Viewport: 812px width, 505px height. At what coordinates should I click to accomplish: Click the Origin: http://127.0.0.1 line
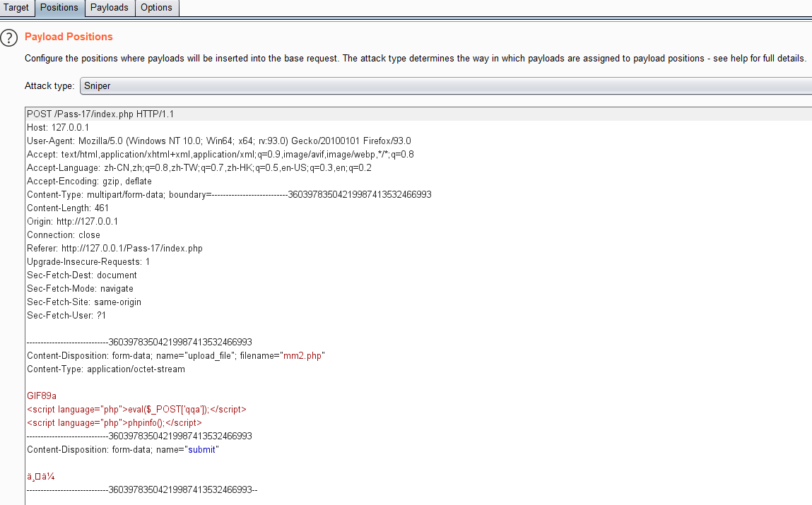pyautogui.click(x=73, y=222)
